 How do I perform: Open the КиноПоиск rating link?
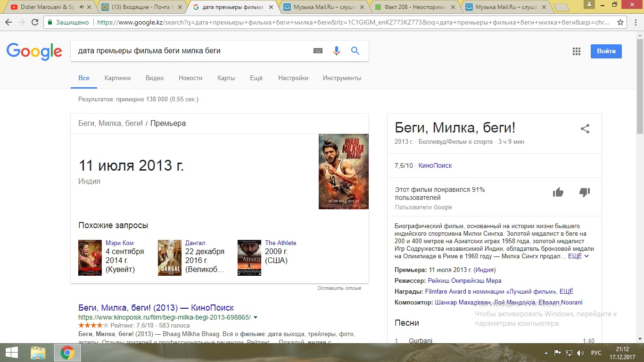tap(435, 165)
